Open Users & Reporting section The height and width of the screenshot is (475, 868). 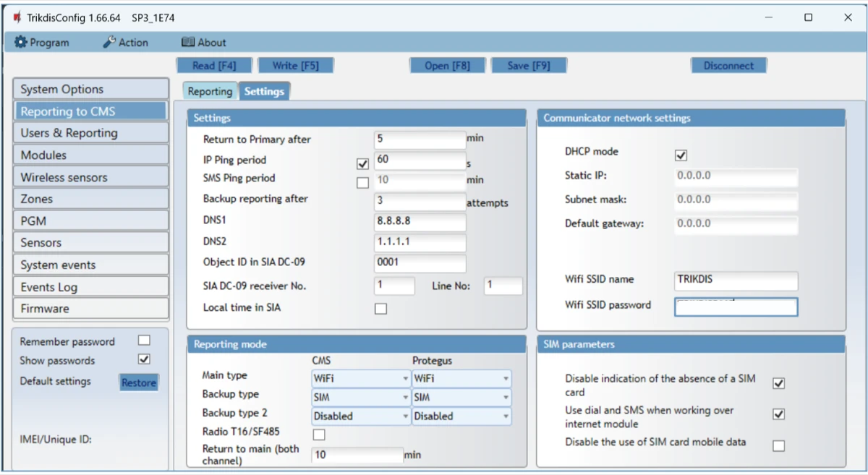90,133
